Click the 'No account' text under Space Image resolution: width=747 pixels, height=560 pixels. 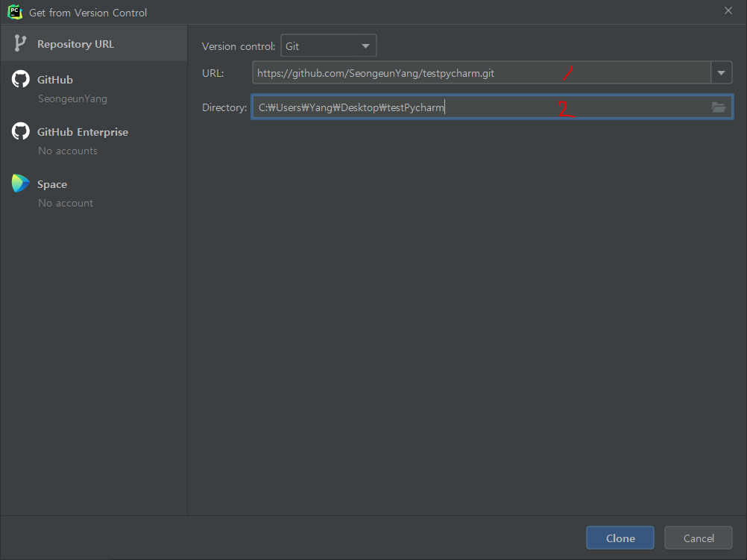[66, 203]
